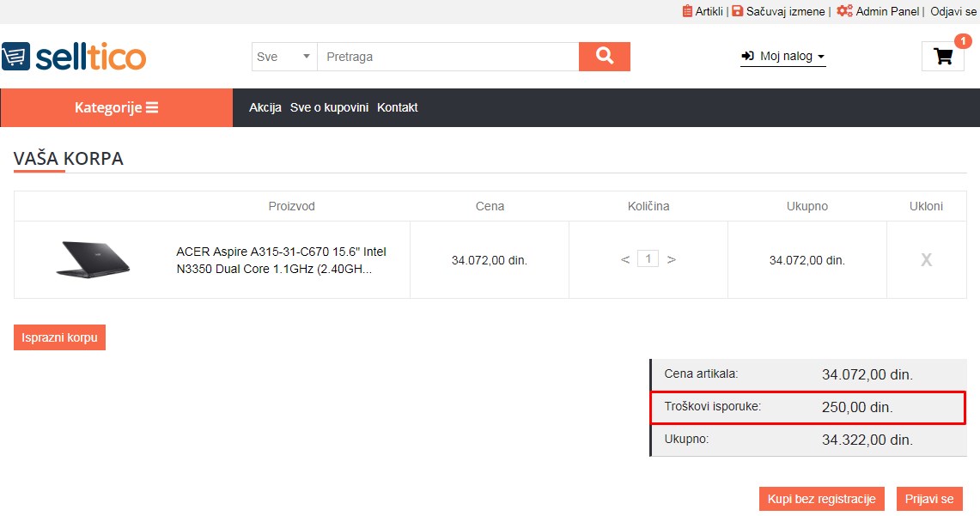Viewport: 980px width, 516px height.
Task: Click the Cena artikala value 34.072,00 din.
Action: (867, 375)
